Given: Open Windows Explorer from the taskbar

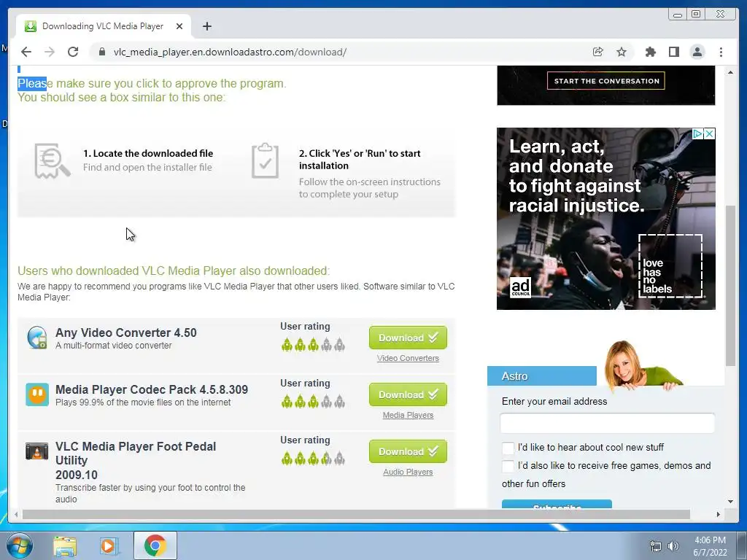Looking at the screenshot, I should click(65, 545).
